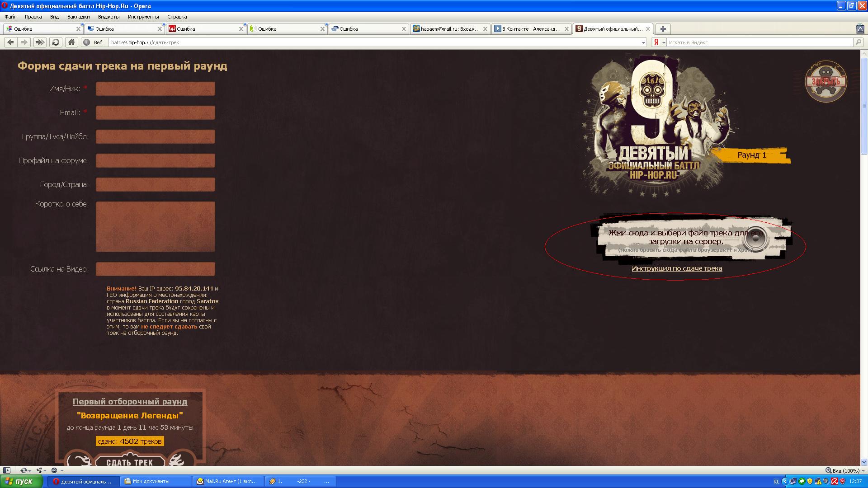Open Инструкция по сдаче трека link
Image resolution: width=868 pixels, height=488 pixels.
pyautogui.click(x=676, y=268)
